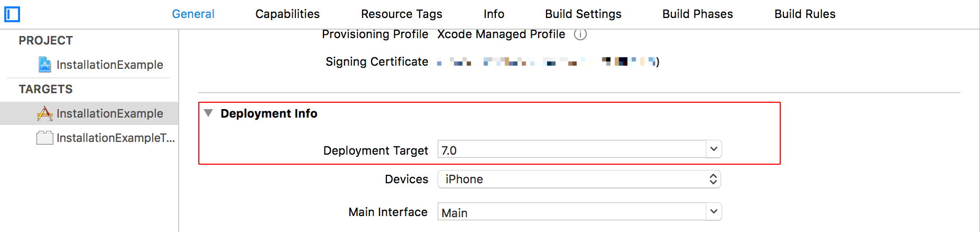Click the InstallationExample target app icon

pos(45,113)
